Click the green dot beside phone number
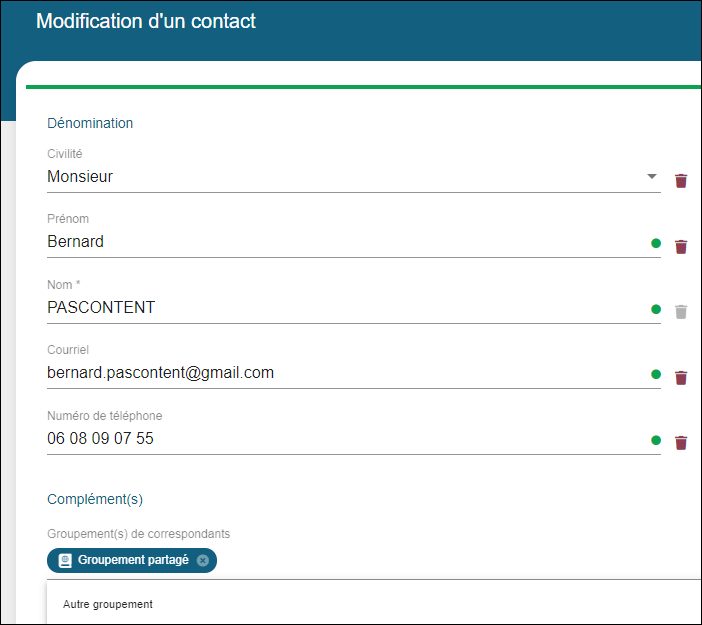Image resolution: width=702 pixels, height=625 pixels. click(656, 440)
